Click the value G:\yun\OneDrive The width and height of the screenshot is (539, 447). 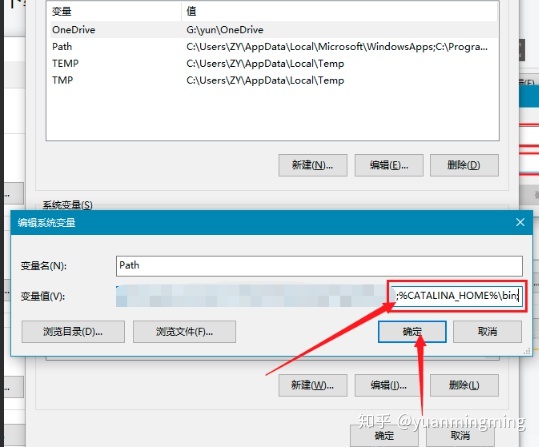(225, 30)
